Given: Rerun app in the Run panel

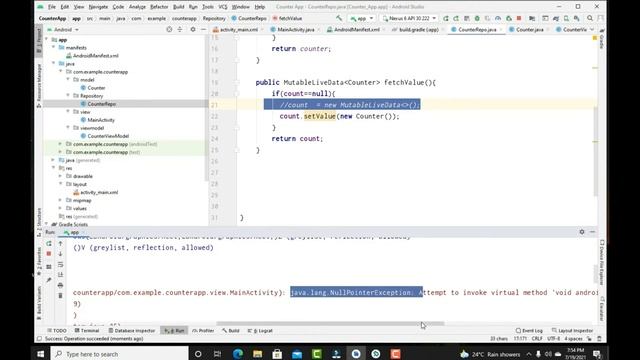Looking at the screenshot, I should pyautogui.click(x=49, y=244).
